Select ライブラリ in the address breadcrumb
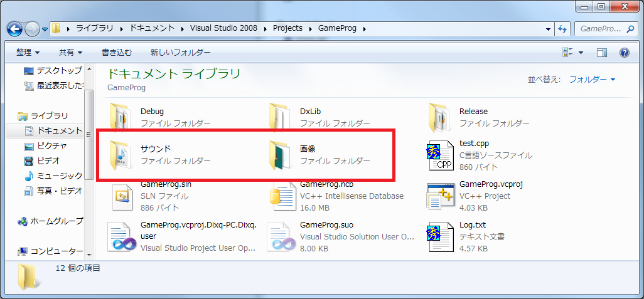644x299 pixels. click(94, 28)
